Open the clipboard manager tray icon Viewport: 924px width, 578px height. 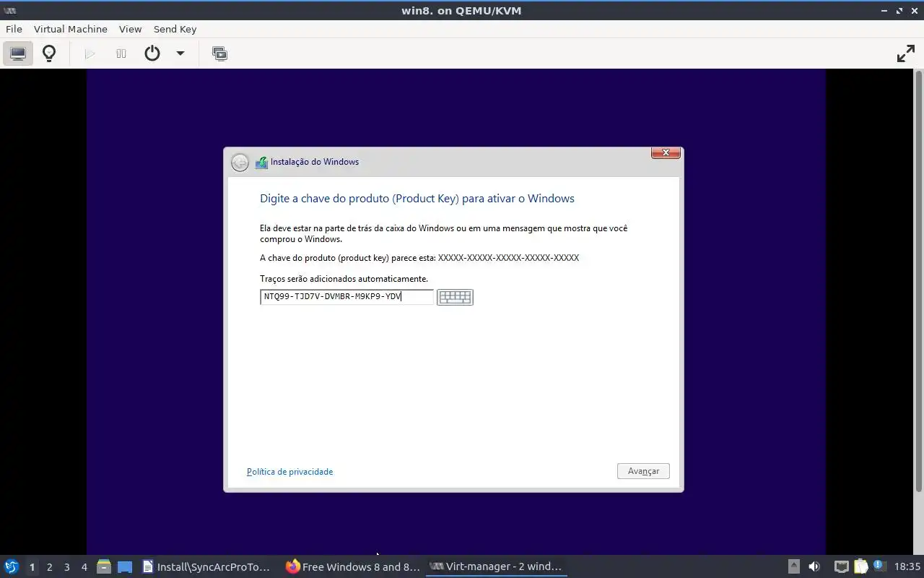[860, 567]
